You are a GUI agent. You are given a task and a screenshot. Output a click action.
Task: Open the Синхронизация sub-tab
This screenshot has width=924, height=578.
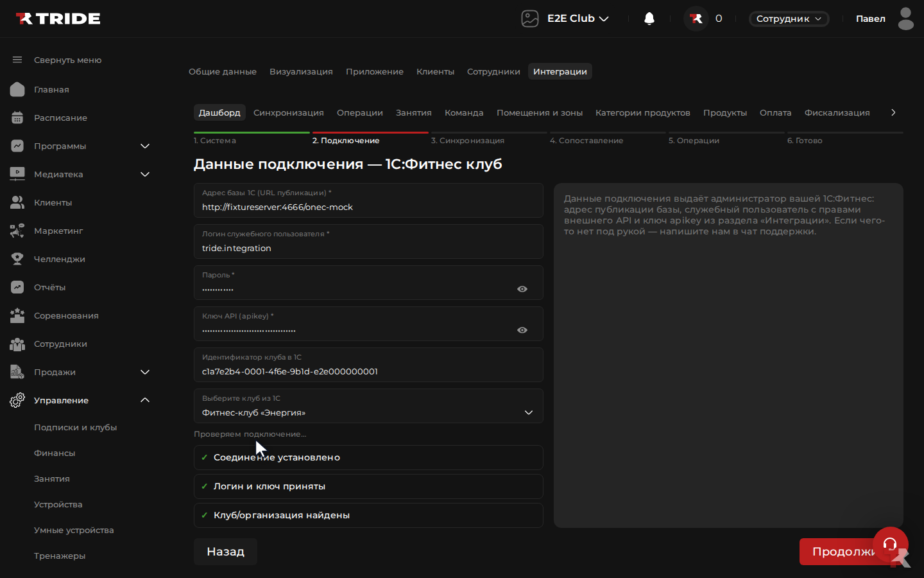pyautogui.click(x=289, y=112)
